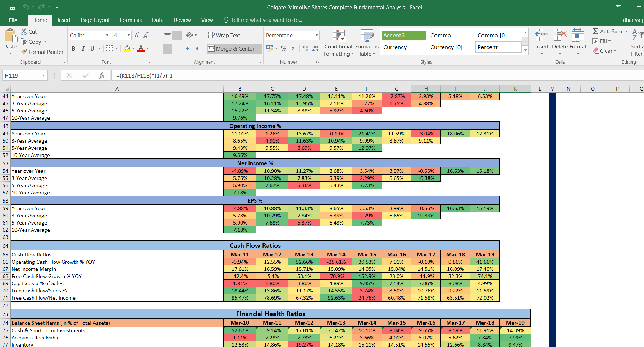Apply the red Font Color A

141,48
